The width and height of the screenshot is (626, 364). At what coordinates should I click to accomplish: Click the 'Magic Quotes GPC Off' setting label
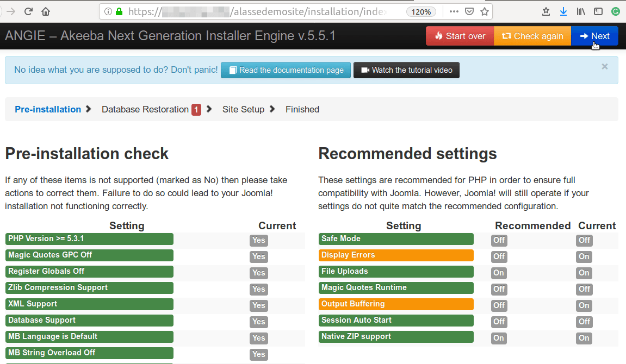pyautogui.click(x=89, y=255)
